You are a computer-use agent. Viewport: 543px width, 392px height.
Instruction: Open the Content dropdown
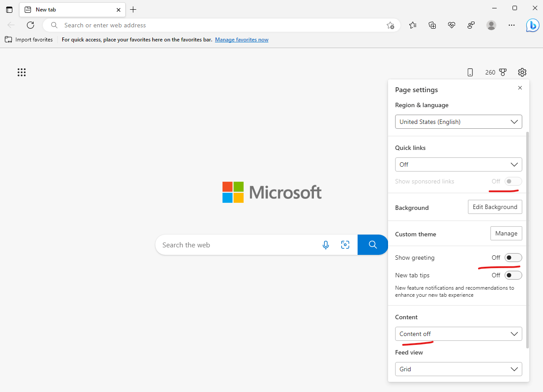458,334
